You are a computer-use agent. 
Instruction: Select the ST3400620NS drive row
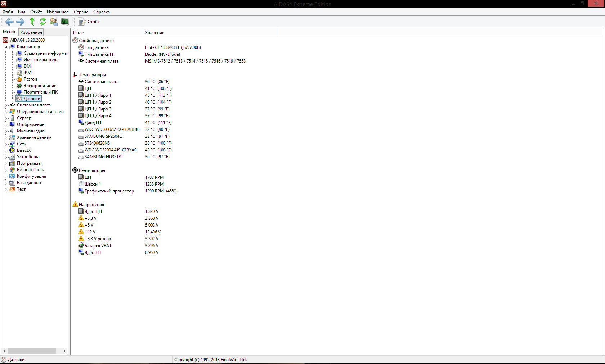tap(97, 143)
